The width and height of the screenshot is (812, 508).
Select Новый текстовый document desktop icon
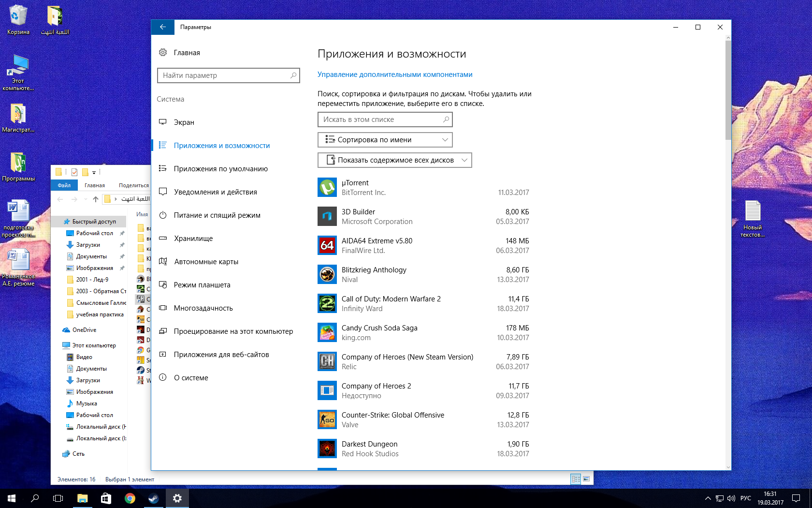point(753,219)
